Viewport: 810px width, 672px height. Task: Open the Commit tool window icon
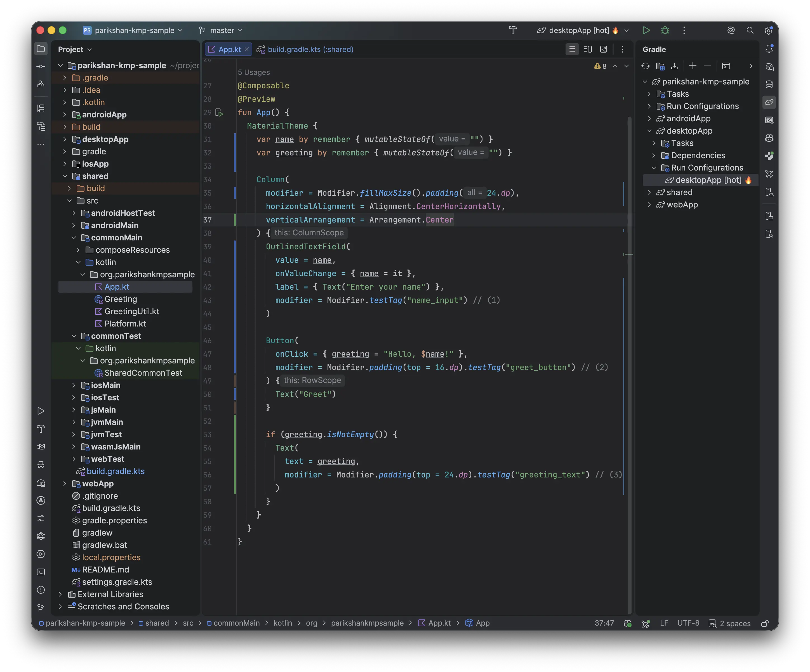pos(41,66)
